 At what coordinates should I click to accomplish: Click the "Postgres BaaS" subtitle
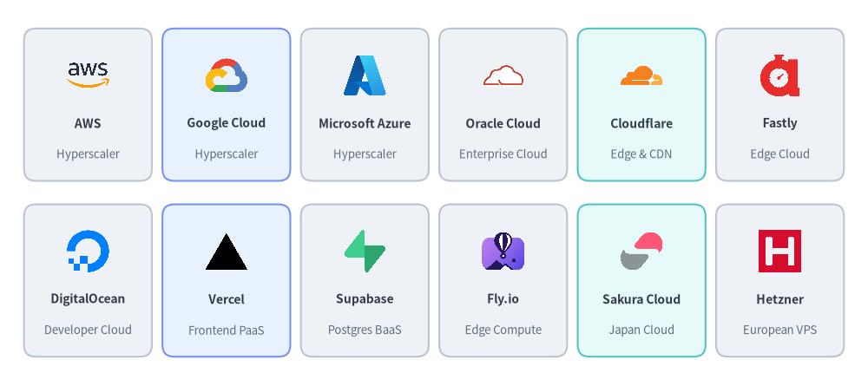tap(365, 330)
